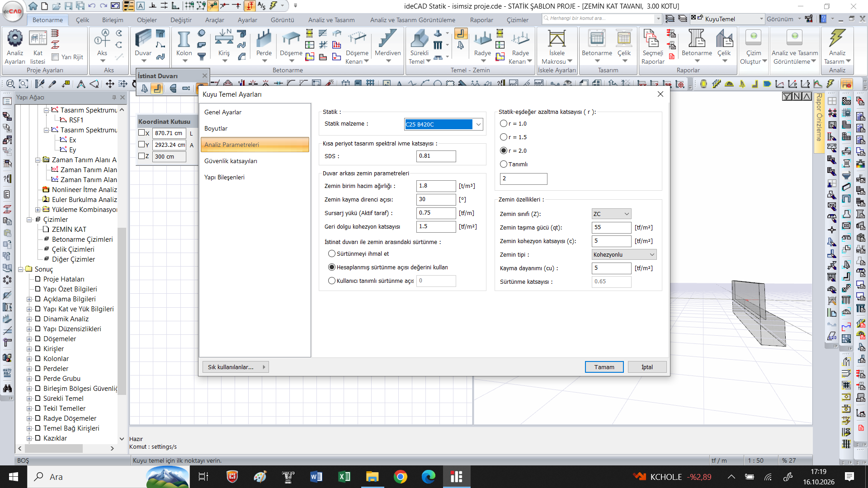The width and height of the screenshot is (868, 488).
Task: Collapse the Sonuç tree node
Action: pos(21,269)
